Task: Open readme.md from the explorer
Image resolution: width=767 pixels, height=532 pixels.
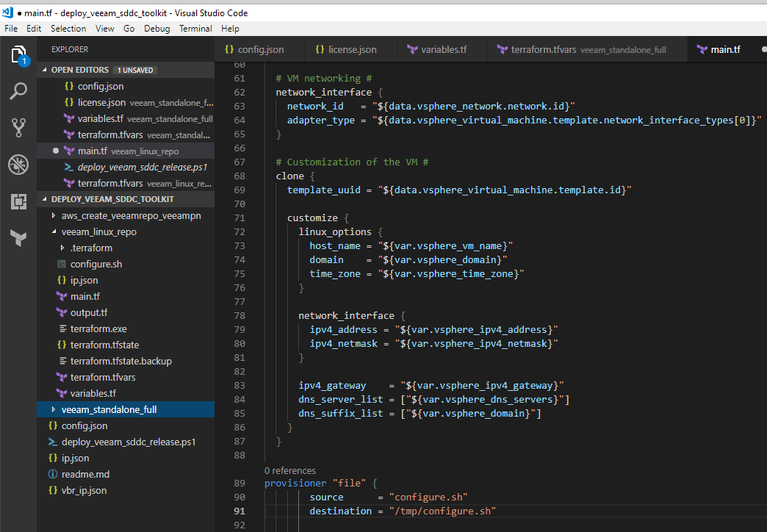Action: pyautogui.click(x=85, y=474)
